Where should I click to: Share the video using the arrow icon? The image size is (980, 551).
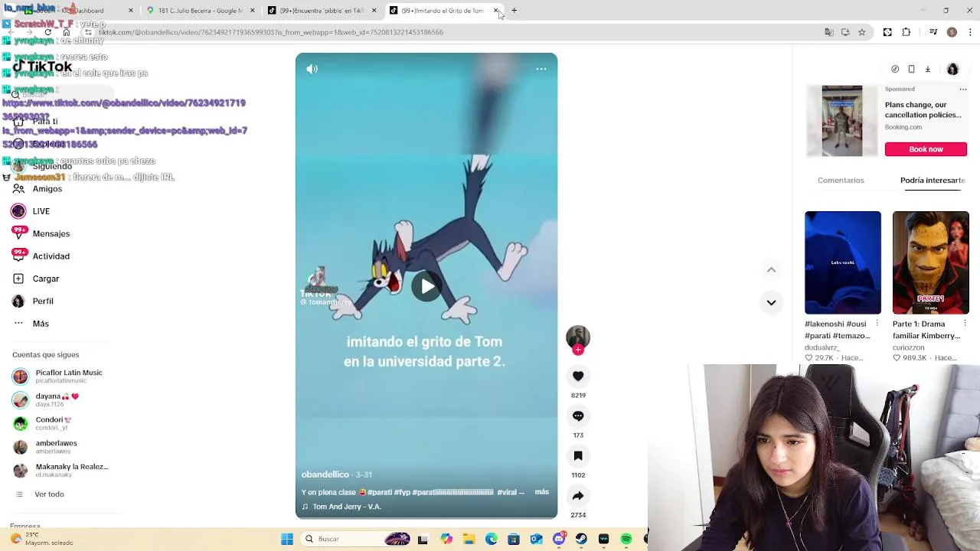(x=578, y=495)
